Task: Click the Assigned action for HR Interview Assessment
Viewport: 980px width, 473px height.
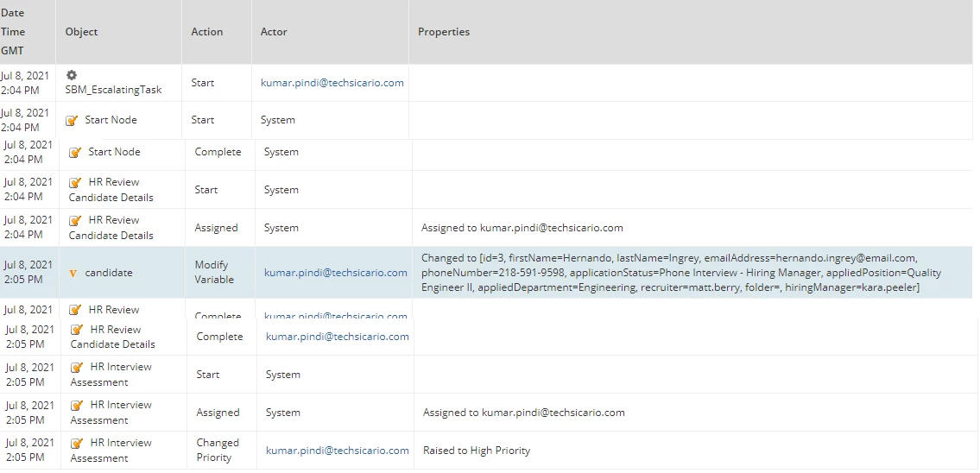Action: [x=218, y=413]
